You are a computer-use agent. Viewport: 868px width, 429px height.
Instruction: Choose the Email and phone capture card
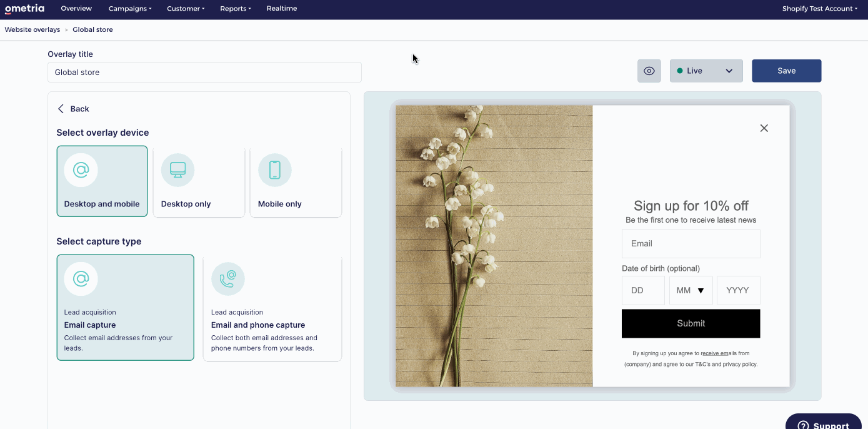[272, 308]
